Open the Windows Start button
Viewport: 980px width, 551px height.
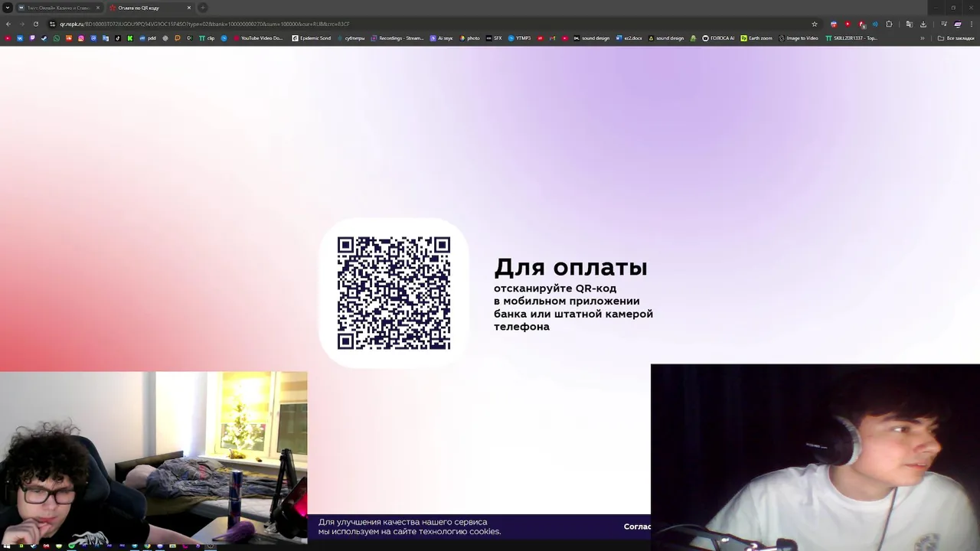[7, 546]
